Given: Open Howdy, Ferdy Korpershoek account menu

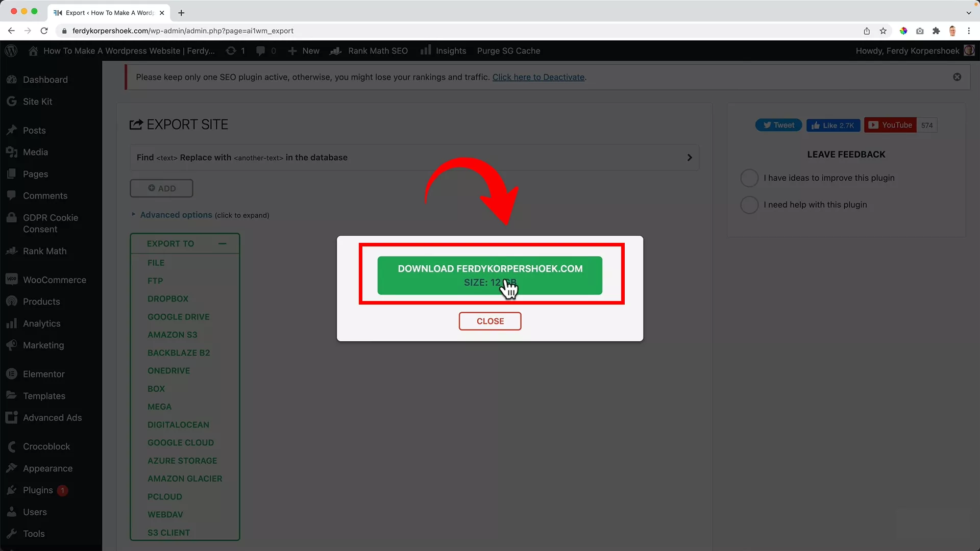Looking at the screenshot, I should (x=915, y=51).
